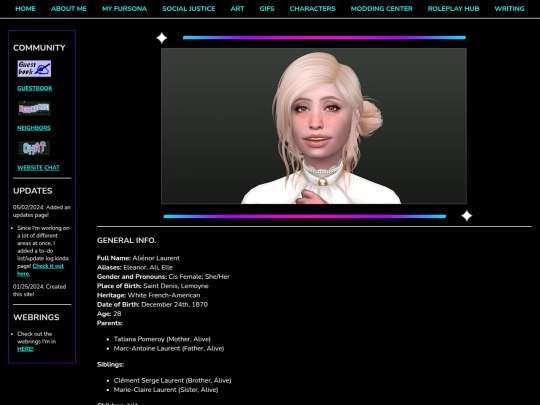540x405 pixels.
Task: Click the 'Full Name: Aliénor Laurent' line
Action: [x=138, y=258]
